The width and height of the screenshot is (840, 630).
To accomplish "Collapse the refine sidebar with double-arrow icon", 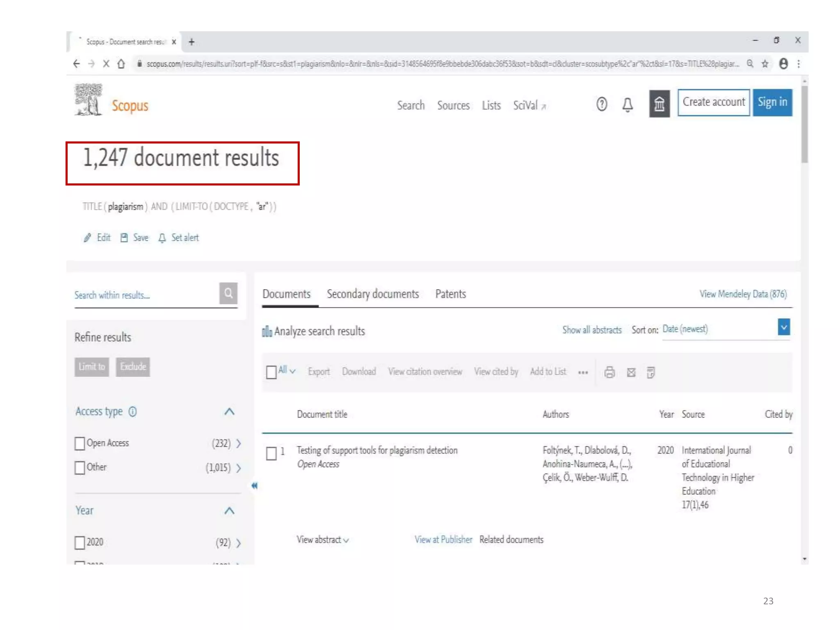I will [254, 486].
